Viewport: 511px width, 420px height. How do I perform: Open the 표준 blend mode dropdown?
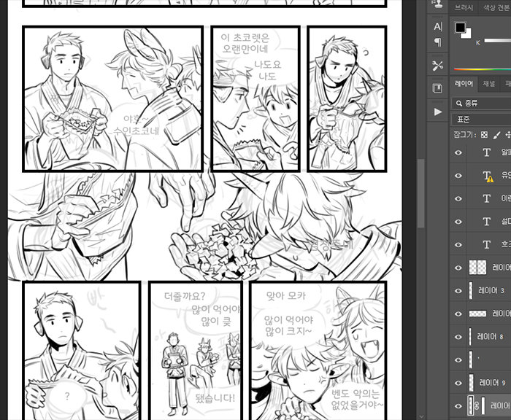pos(480,119)
